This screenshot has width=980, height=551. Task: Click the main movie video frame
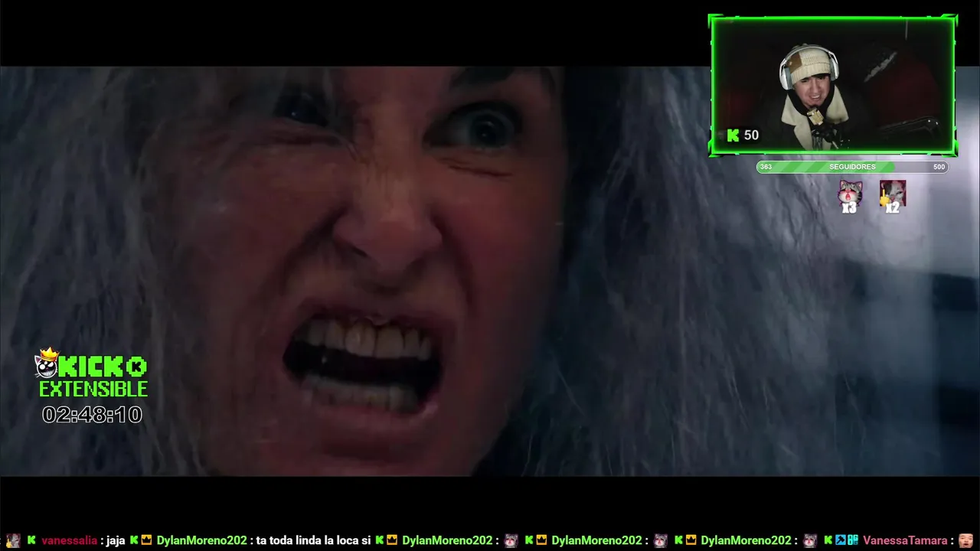coord(490,271)
